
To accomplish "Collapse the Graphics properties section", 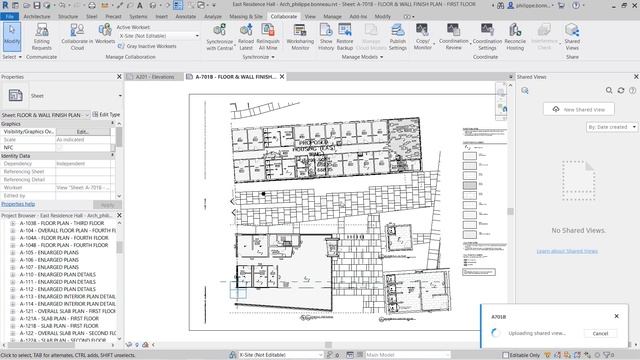I will pos(113,123).
